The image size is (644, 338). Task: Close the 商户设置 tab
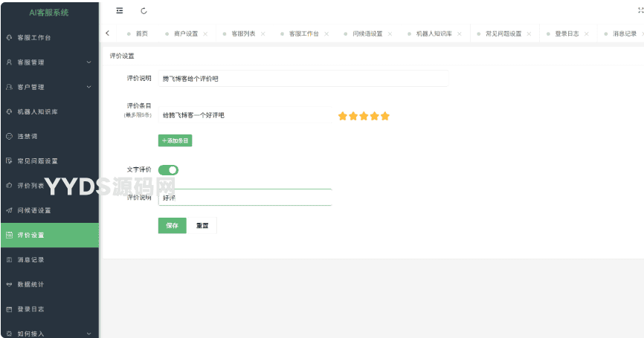click(x=205, y=33)
